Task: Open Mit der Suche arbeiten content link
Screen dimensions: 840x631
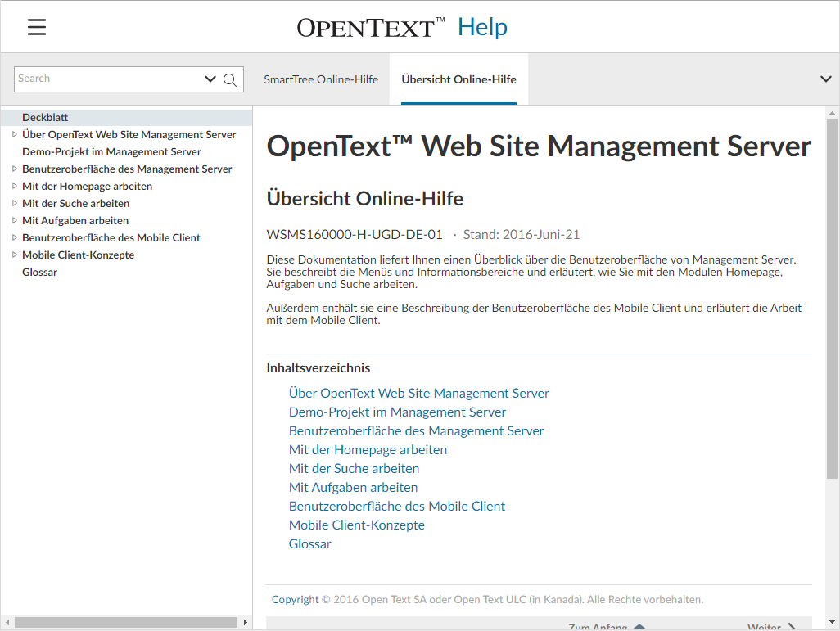Action: click(355, 468)
